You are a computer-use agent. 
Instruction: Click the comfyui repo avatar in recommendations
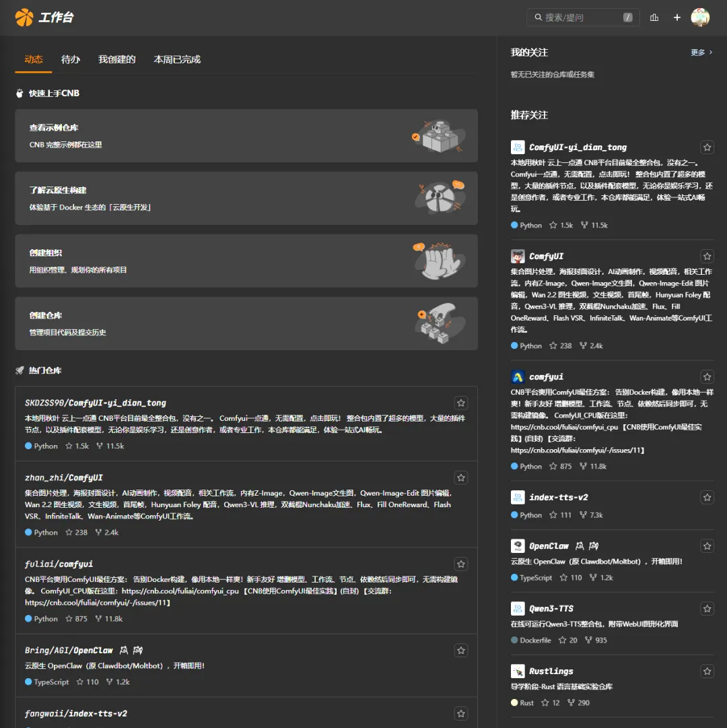518,377
